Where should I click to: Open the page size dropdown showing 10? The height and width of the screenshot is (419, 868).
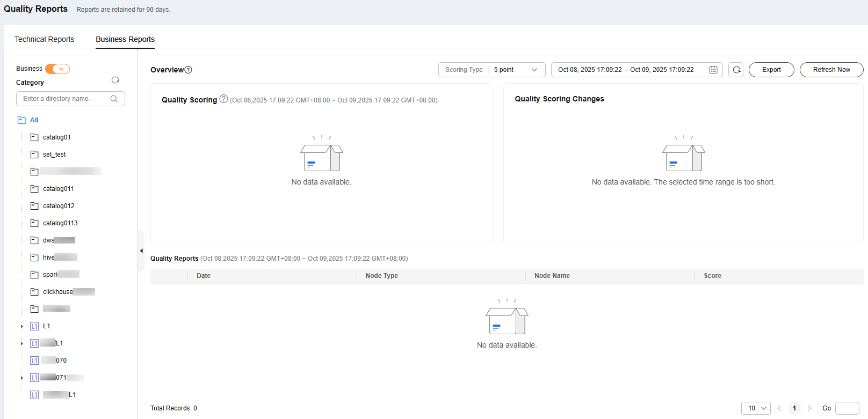[x=756, y=408]
